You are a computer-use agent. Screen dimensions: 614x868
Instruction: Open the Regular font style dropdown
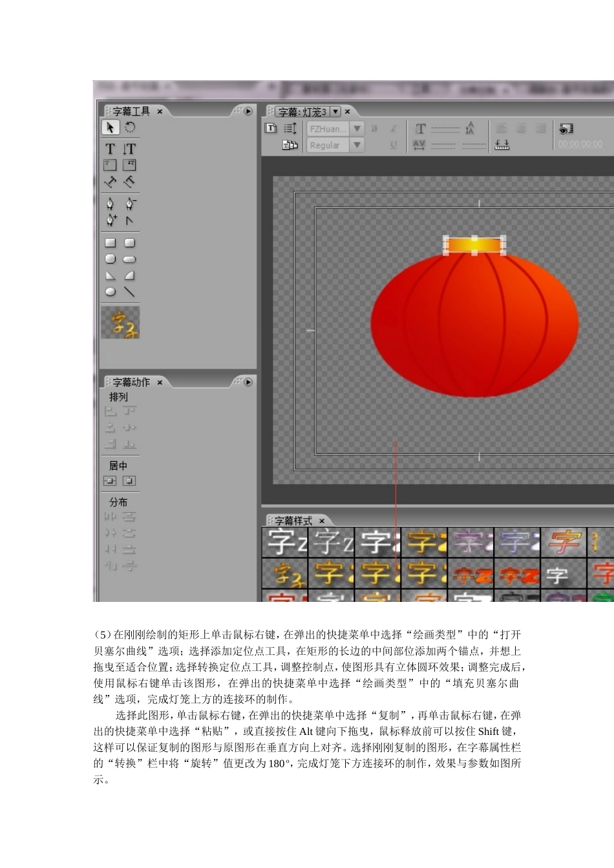click(357, 145)
